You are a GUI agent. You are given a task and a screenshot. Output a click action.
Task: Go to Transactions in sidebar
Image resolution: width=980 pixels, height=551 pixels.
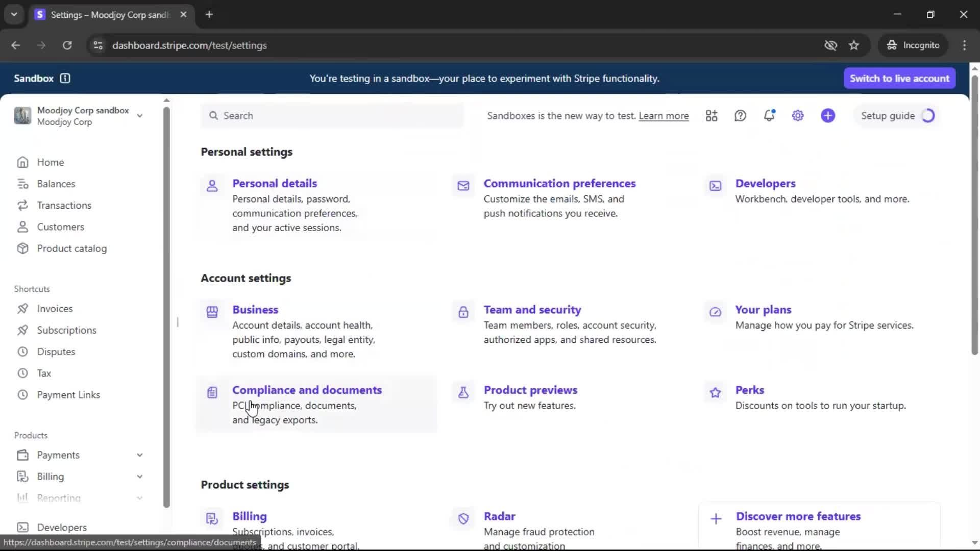click(x=64, y=205)
